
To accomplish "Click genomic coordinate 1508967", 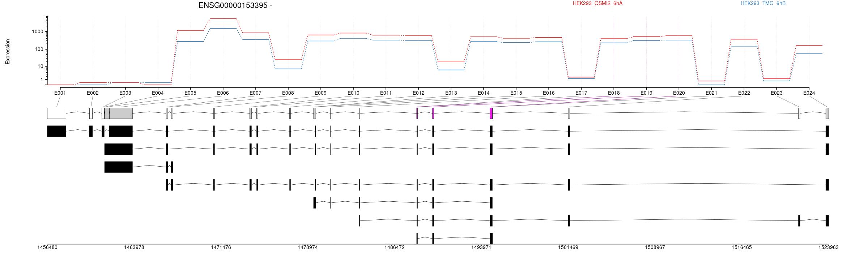I will 655,248.
